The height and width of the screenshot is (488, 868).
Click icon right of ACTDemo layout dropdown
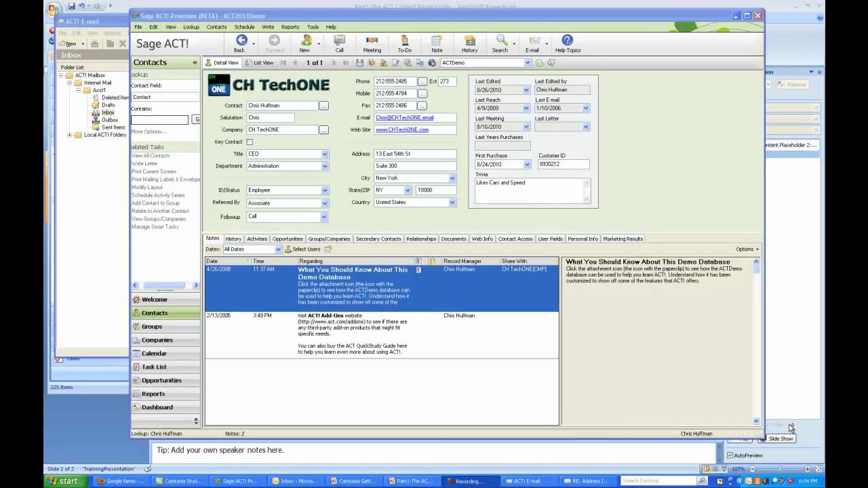pos(540,63)
